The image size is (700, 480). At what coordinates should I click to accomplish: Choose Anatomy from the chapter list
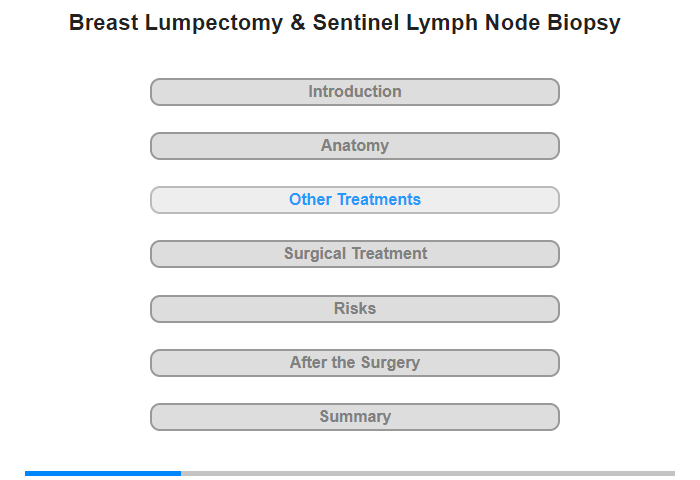click(x=354, y=146)
